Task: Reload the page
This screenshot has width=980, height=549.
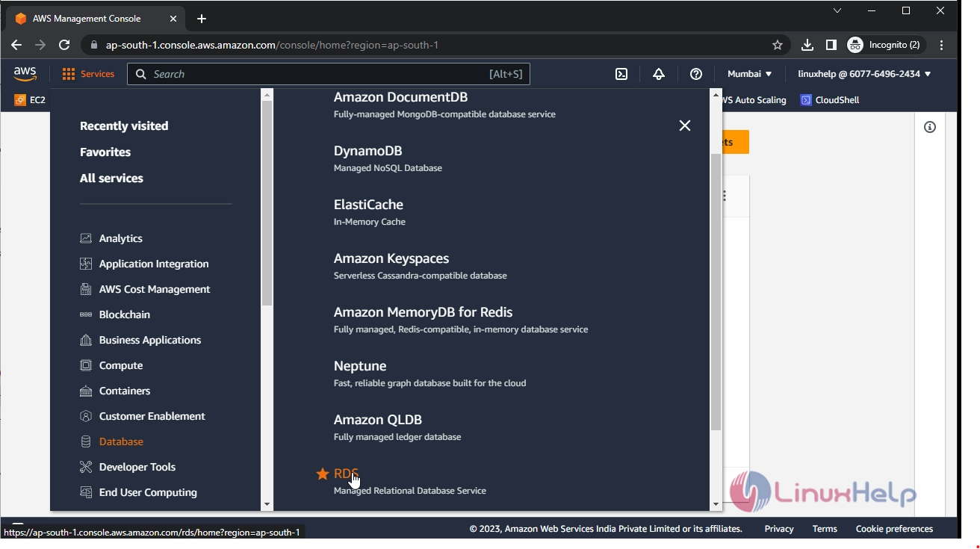Action: (64, 45)
